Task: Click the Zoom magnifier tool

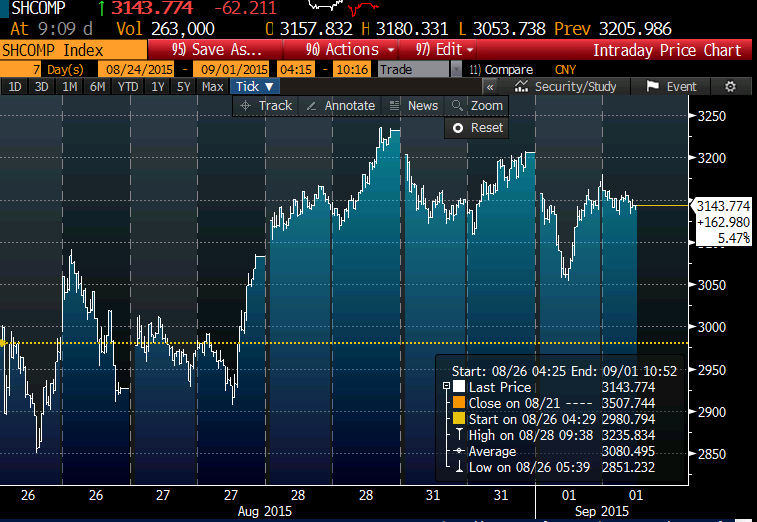Action: [x=477, y=105]
